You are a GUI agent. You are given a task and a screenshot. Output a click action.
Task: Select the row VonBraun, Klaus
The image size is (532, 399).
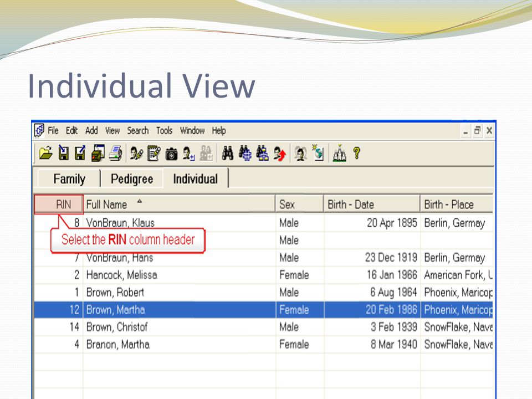click(x=263, y=223)
